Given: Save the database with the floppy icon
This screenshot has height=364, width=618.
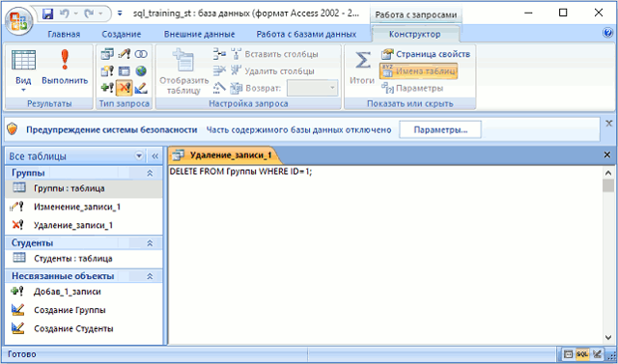Looking at the screenshot, I should pyautogui.click(x=47, y=14).
